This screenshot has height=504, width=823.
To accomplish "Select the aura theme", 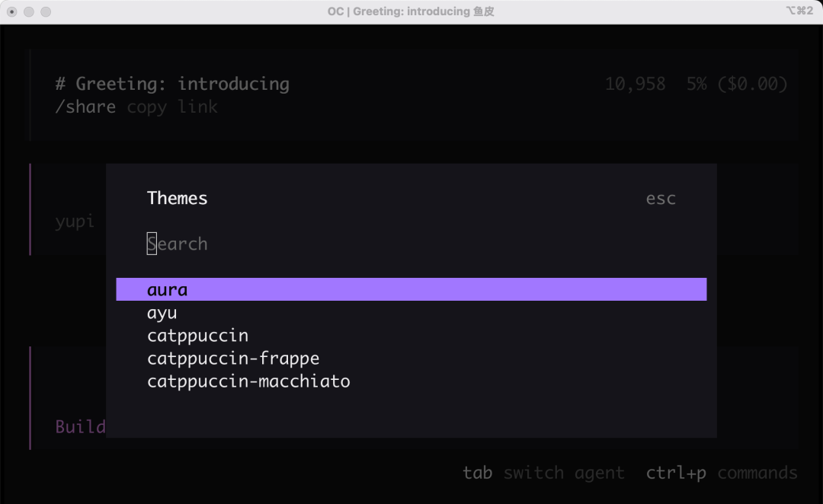I will point(168,289).
